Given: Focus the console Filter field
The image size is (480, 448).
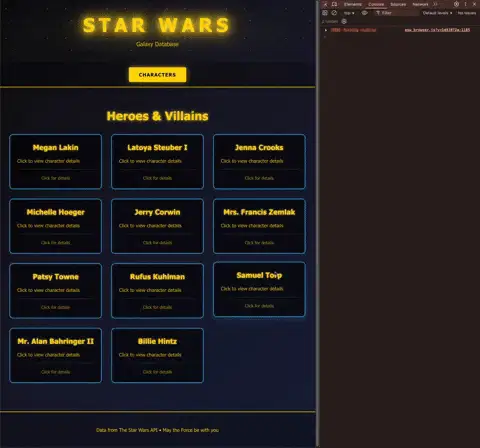Looking at the screenshot, I should point(397,13).
